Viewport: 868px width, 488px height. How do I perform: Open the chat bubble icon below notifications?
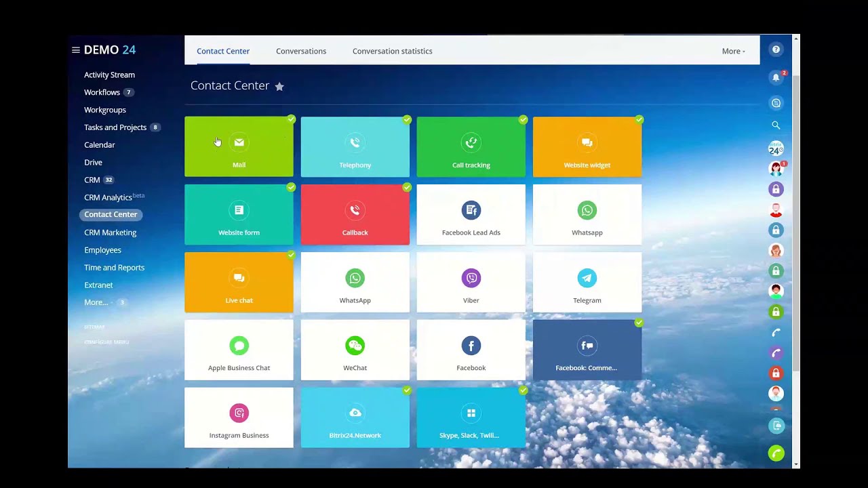[x=776, y=103]
